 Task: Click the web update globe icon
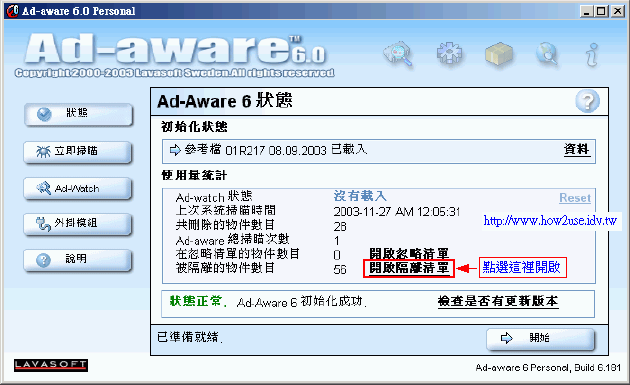(547, 54)
